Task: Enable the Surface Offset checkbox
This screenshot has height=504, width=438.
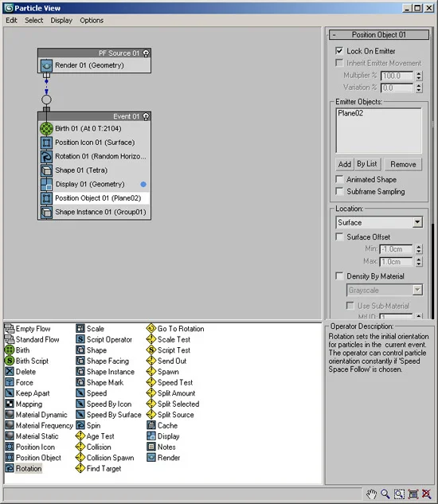Action: coord(339,237)
